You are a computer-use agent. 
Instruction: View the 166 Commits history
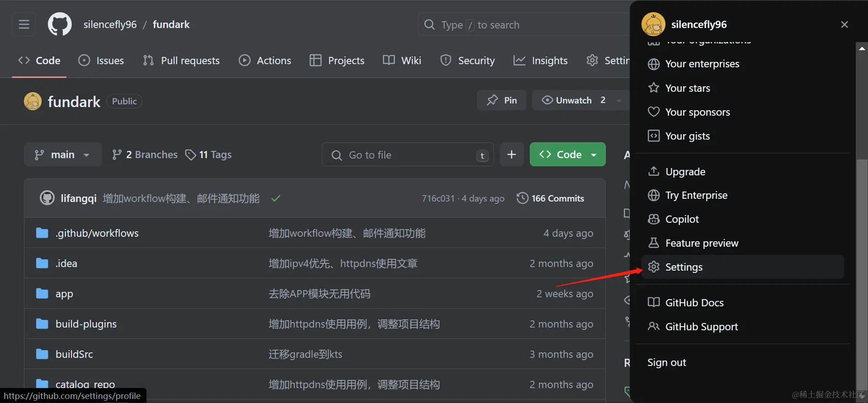coord(550,198)
